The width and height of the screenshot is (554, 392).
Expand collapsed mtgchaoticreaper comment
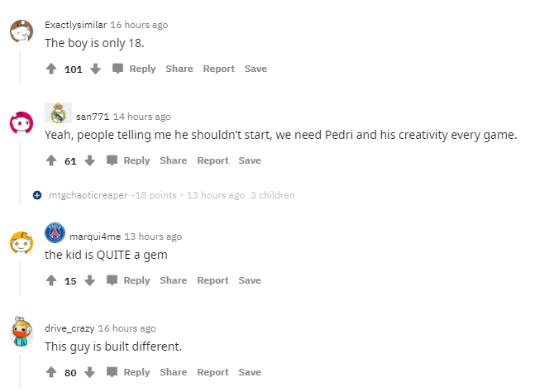37,195
